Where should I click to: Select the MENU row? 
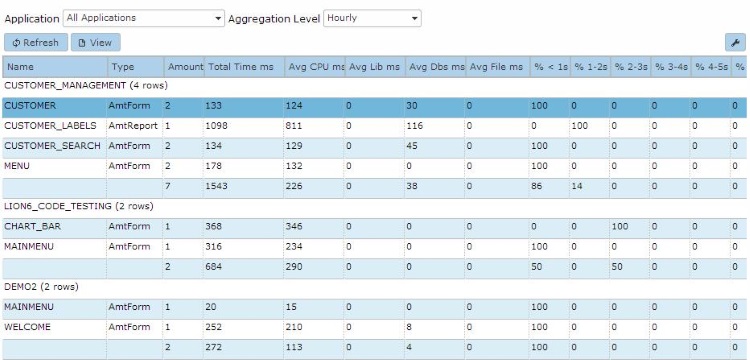click(x=374, y=166)
